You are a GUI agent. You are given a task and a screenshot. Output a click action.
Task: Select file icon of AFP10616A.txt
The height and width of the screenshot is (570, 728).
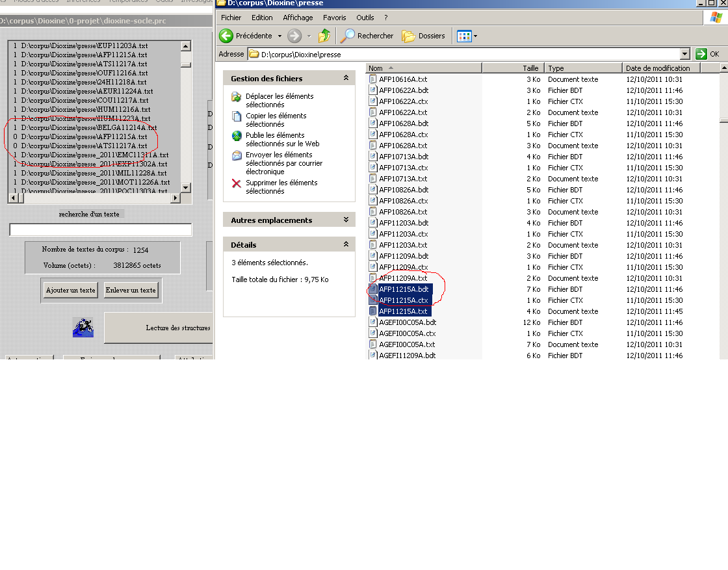coord(372,79)
